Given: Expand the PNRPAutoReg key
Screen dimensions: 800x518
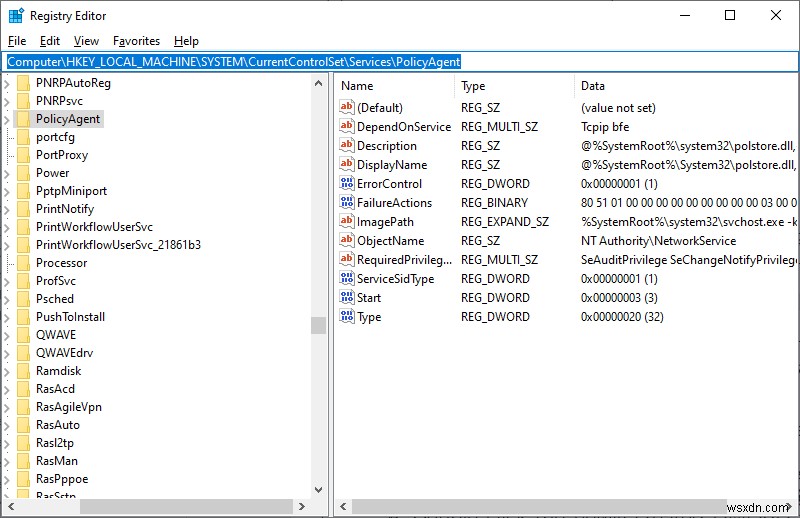Looking at the screenshot, I should pos(7,83).
